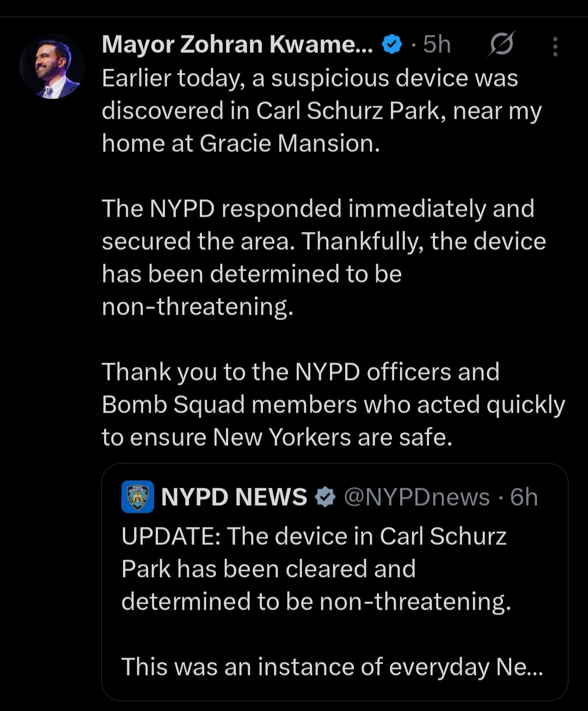Open the NYPD shield avatar icon
The height and width of the screenshot is (711, 588).
click(x=137, y=497)
